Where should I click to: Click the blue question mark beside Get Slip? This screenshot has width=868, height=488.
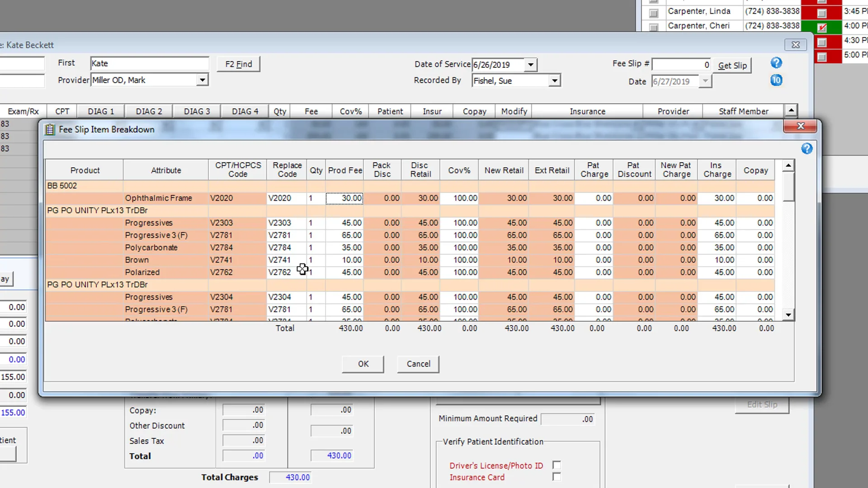click(776, 63)
